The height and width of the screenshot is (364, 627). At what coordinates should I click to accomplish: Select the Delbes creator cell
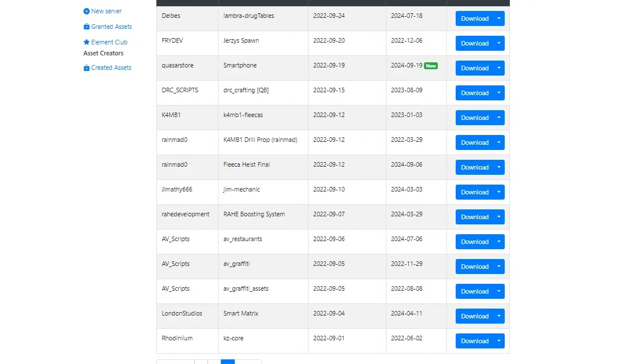pyautogui.click(x=187, y=18)
